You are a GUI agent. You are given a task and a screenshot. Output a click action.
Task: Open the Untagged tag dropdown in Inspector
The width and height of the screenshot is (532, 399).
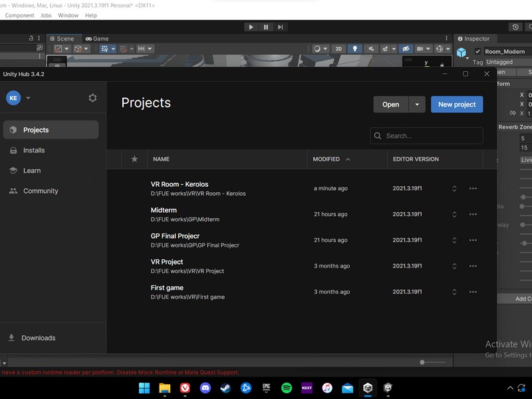[x=508, y=62]
